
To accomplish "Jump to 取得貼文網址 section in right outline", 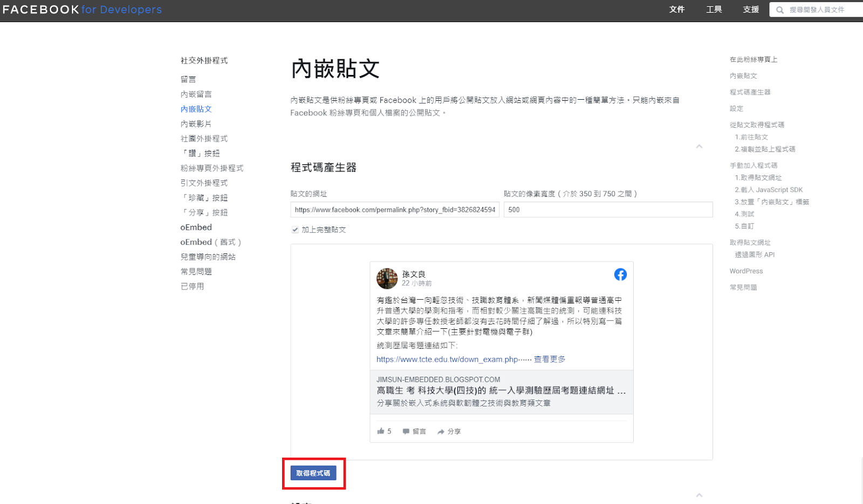I will pos(750,243).
